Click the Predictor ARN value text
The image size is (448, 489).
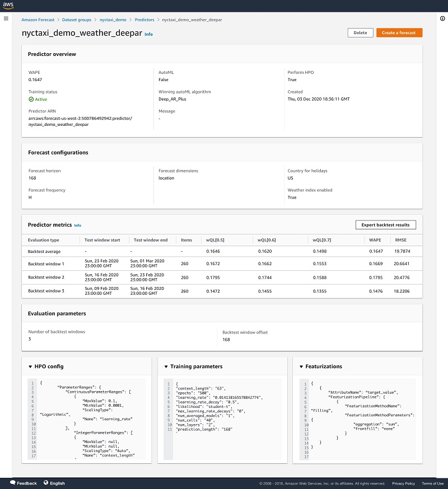(x=80, y=121)
